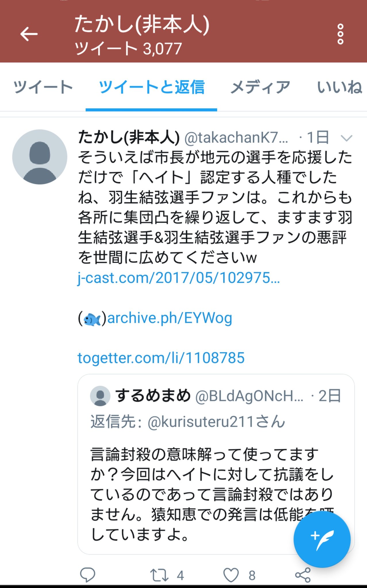The width and height of the screenshot is (367, 588).
Task: Open the archive.ph/EYWog link
Action: pos(170,318)
